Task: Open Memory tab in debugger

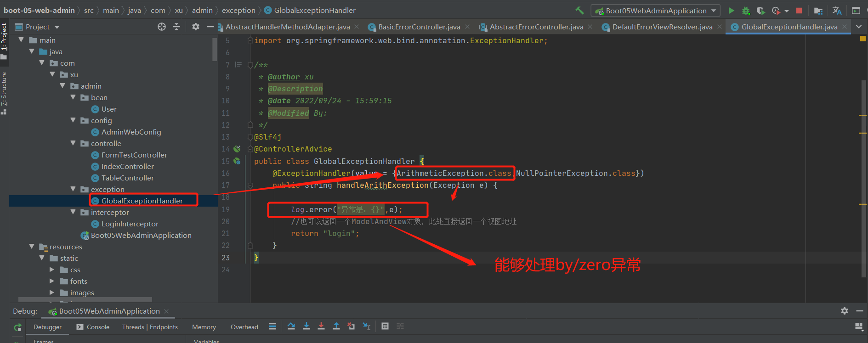Action: click(x=204, y=327)
